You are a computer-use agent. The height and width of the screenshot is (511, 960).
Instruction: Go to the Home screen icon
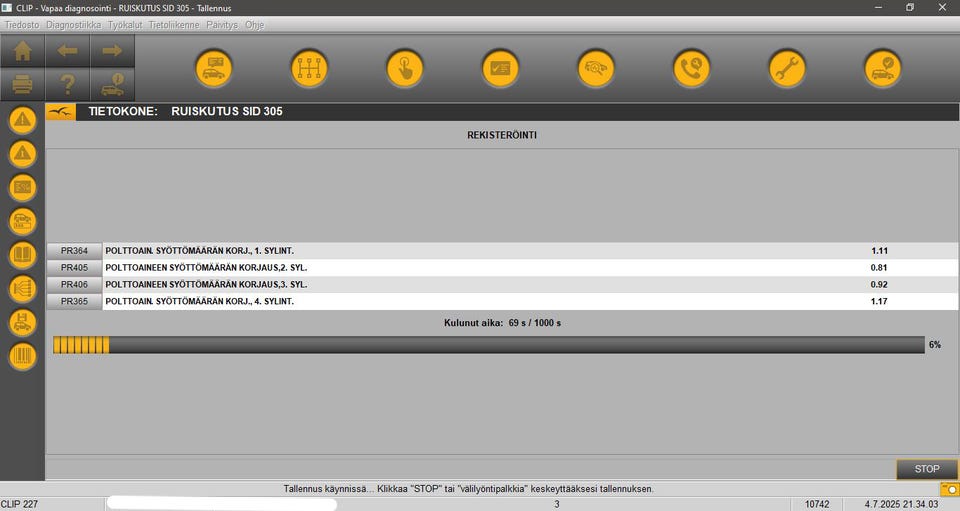click(23, 51)
